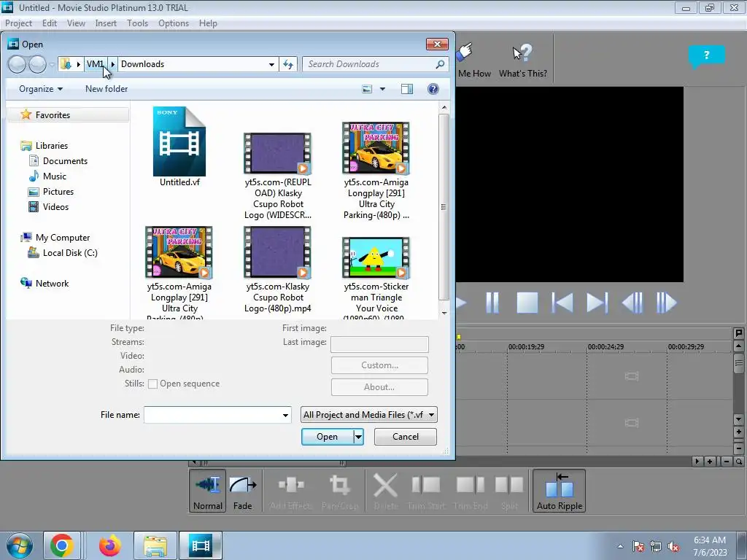The width and height of the screenshot is (747, 560).
Task: Toggle Auto Ripple mode
Action: coord(560,491)
